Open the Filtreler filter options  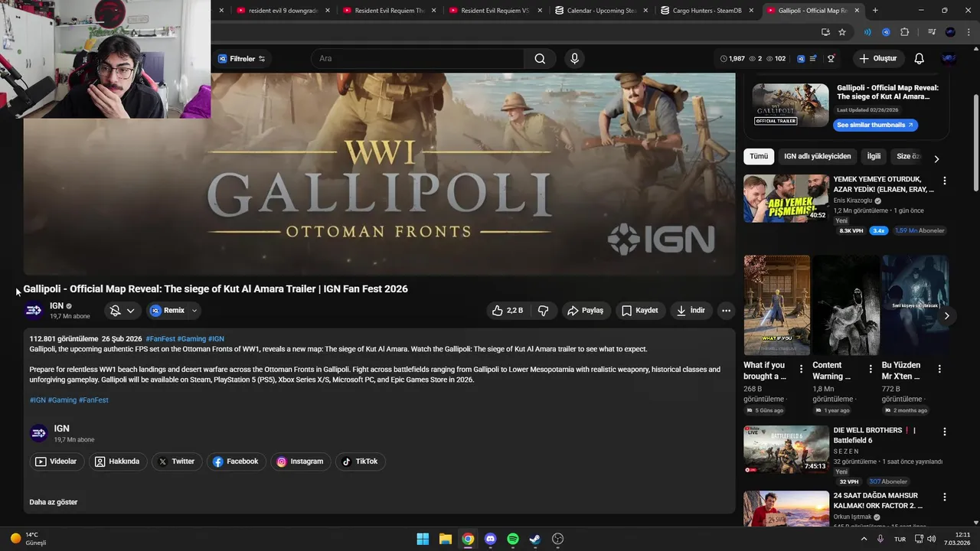pyautogui.click(x=241, y=59)
